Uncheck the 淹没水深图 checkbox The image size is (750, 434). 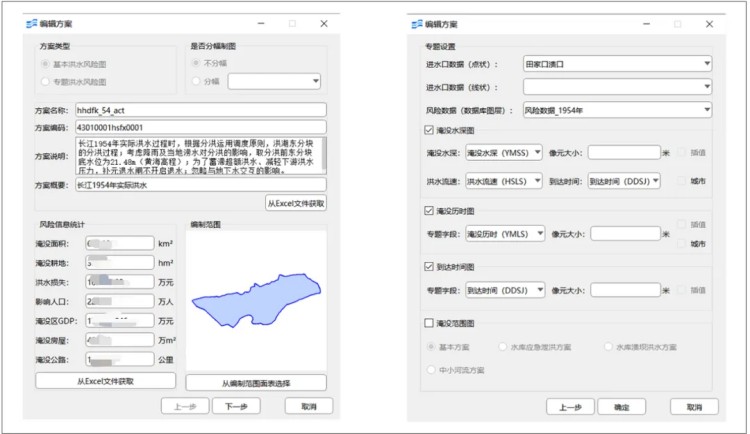[x=430, y=132]
